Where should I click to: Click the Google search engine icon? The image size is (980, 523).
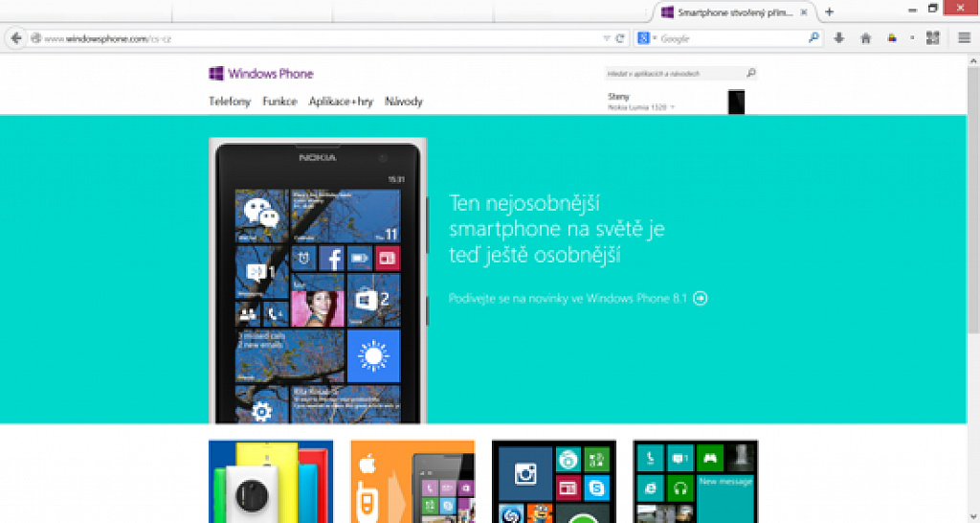pyautogui.click(x=643, y=38)
